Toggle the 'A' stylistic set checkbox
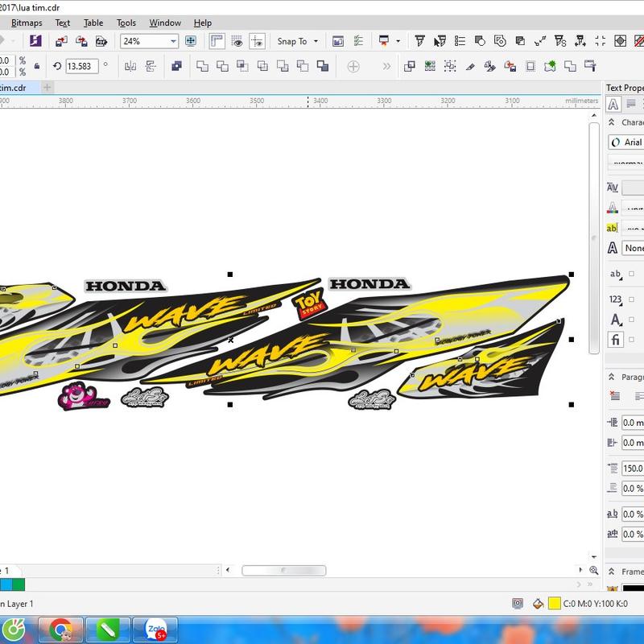 [x=631, y=320]
